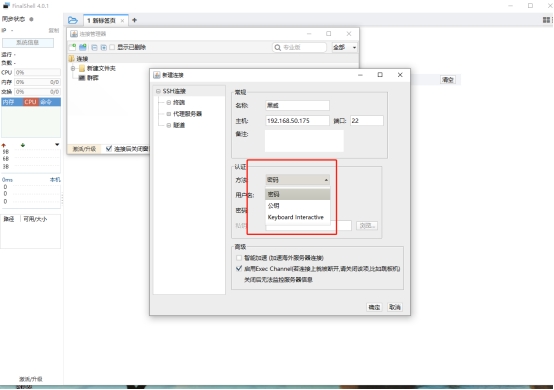Click the green download arrow in network panel
The height and width of the screenshot is (390, 554).
pos(23,145)
